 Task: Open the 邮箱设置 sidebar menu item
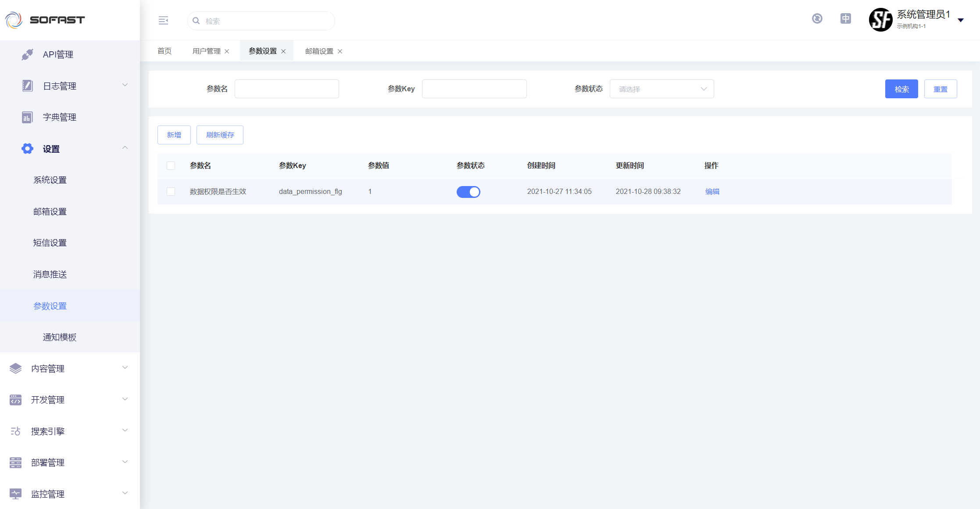tap(50, 211)
